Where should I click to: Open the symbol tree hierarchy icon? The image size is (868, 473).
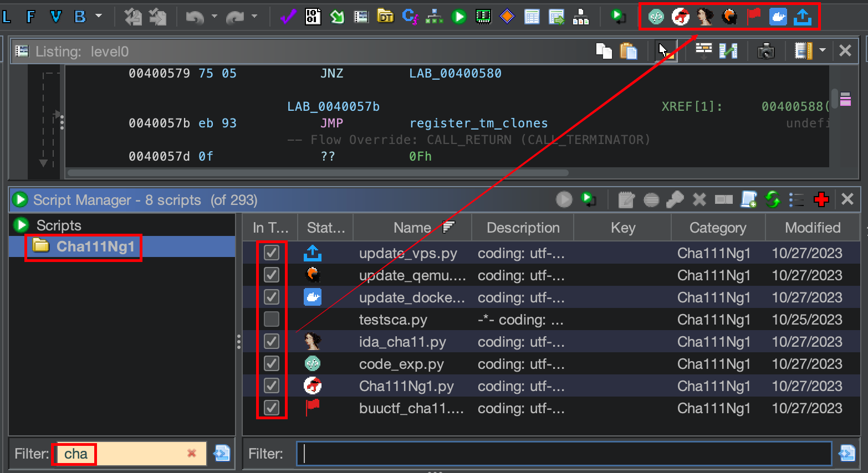[581, 17]
